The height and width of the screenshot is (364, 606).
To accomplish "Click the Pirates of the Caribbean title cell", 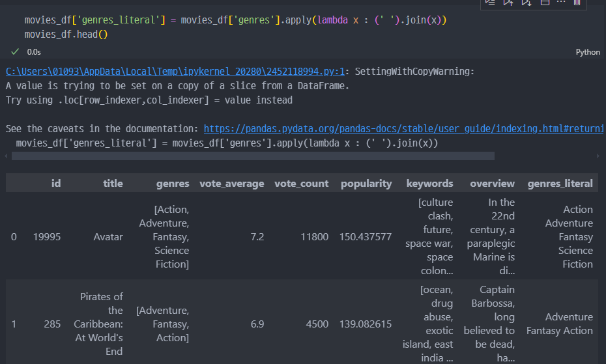I will coord(98,324).
